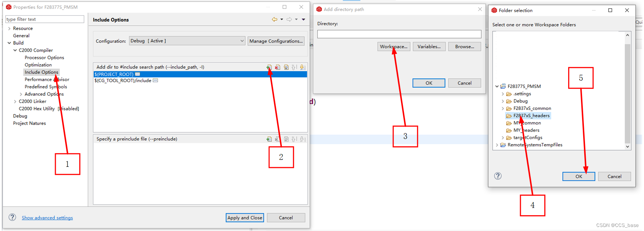Click Add icon for preinclude file list
Screen dimensions: 644x231
click(x=269, y=139)
